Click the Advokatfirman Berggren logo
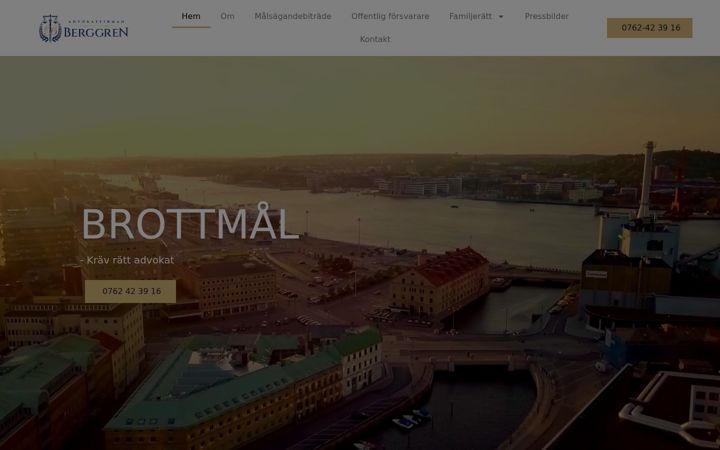 (84, 28)
